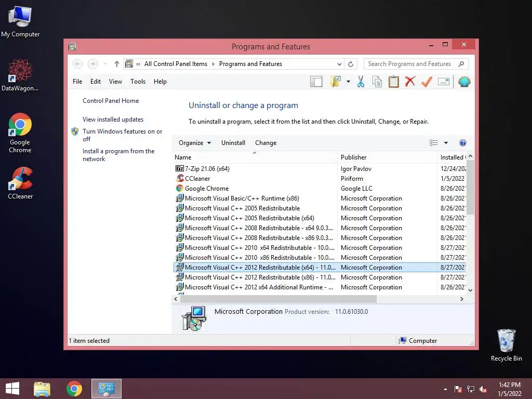The width and height of the screenshot is (532, 399).
Task: Click vertical scrollbar up arrow
Action: pyautogui.click(x=470, y=156)
